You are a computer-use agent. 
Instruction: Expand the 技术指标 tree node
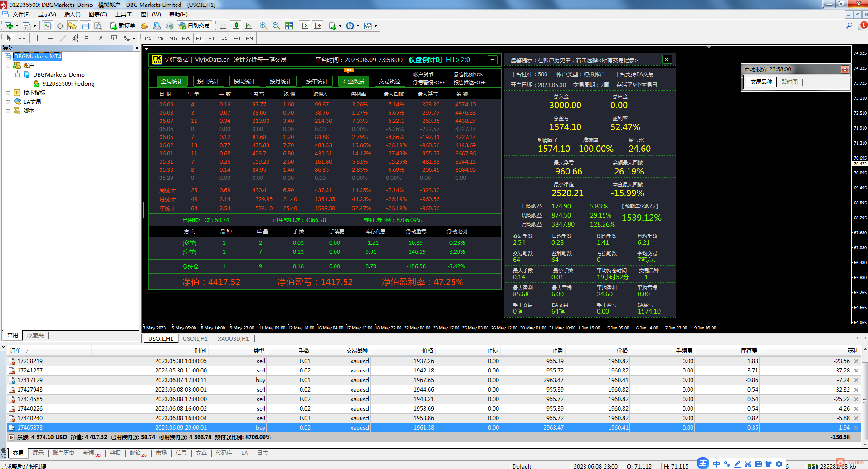(8, 93)
